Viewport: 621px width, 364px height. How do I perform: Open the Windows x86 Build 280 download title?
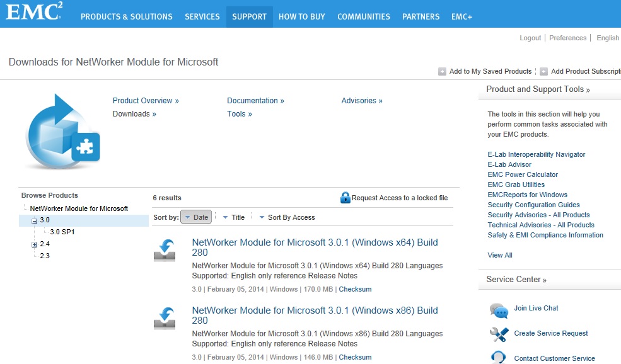click(315, 316)
